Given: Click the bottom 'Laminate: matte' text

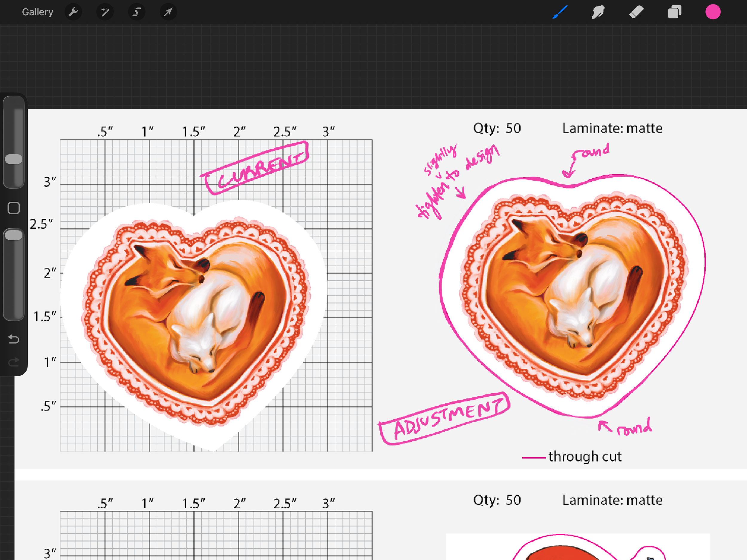Looking at the screenshot, I should 612,501.
